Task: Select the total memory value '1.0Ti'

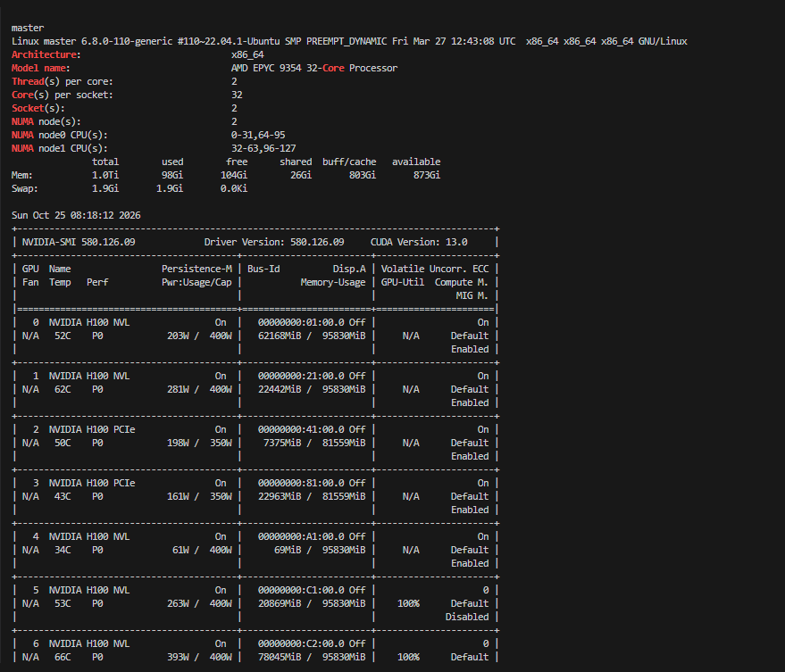Action: click(105, 175)
